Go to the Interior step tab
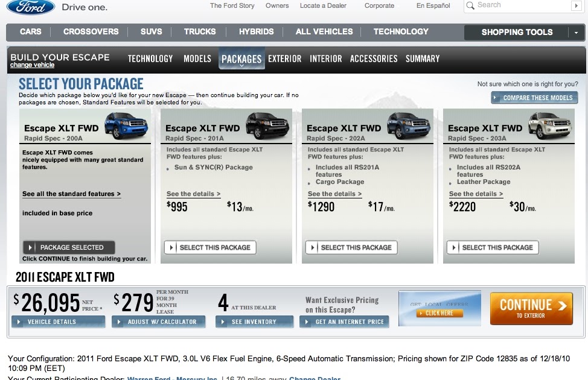This screenshot has height=380, width=588. 325,59
